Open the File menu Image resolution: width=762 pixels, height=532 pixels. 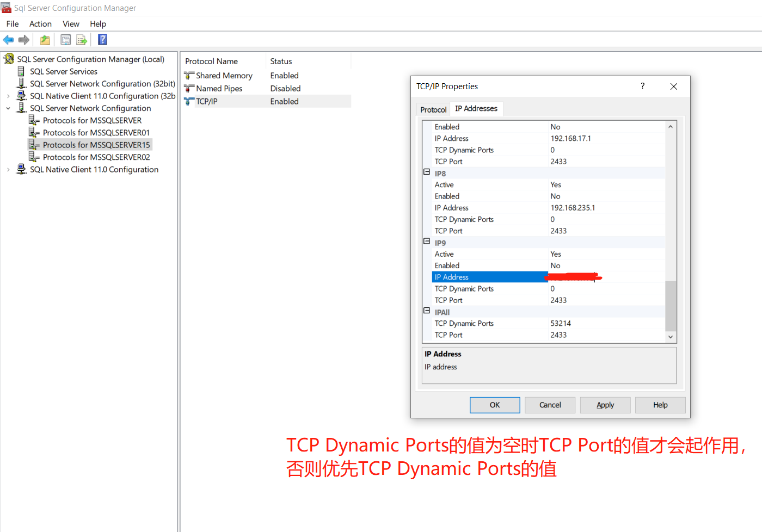click(x=13, y=24)
